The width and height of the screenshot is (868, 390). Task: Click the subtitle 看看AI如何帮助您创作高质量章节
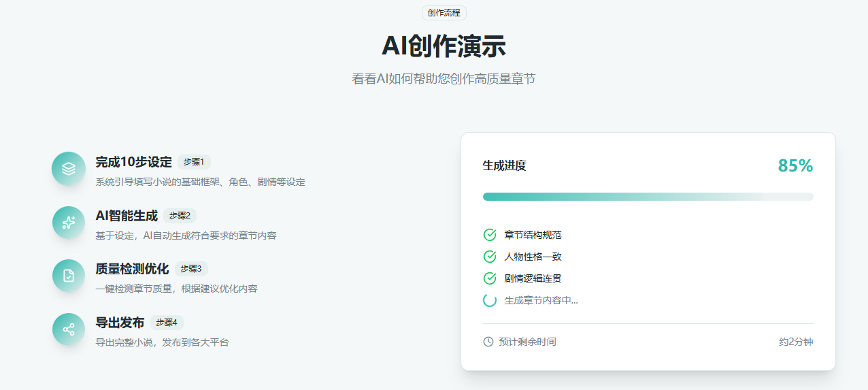pyautogui.click(x=444, y=79)
